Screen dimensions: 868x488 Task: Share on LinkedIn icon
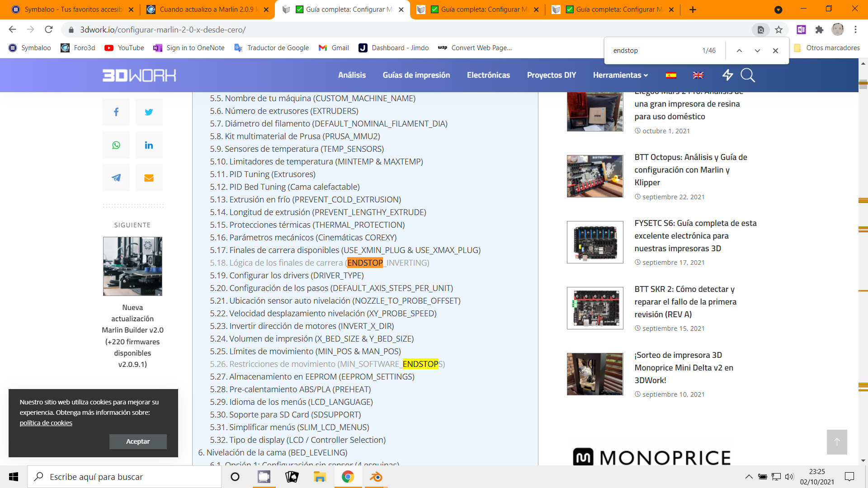pos(149,145)
